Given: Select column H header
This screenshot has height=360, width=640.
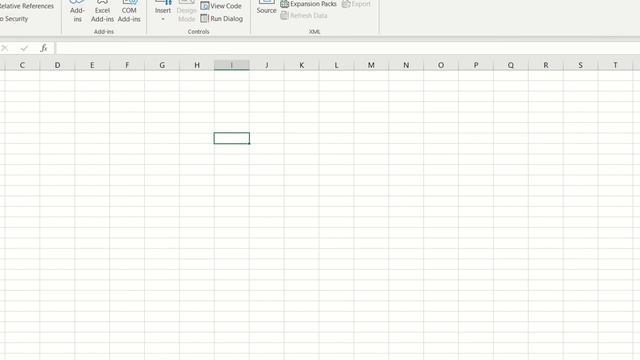Looking at the screenshot, I should pos(197,65).
